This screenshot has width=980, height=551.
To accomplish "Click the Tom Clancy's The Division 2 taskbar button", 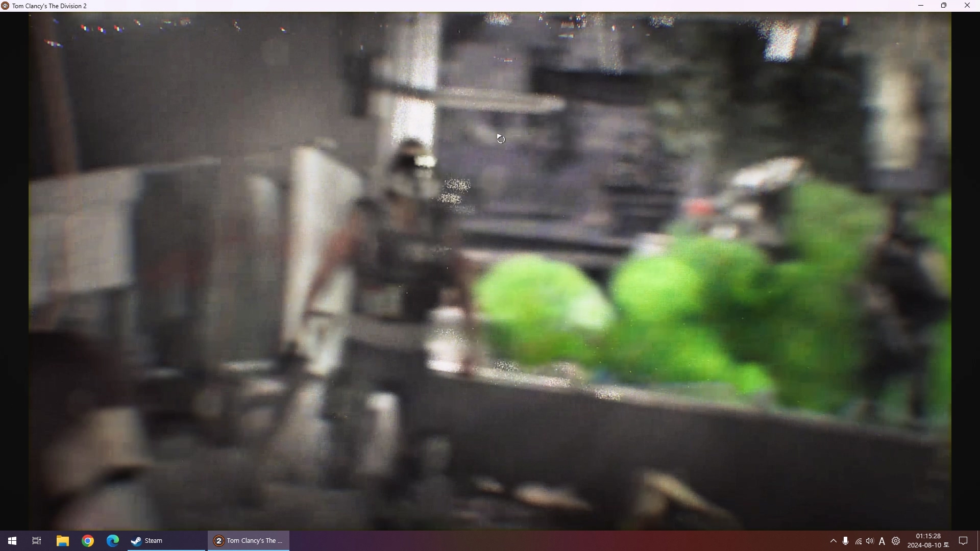I will click(x=249, y=541).
